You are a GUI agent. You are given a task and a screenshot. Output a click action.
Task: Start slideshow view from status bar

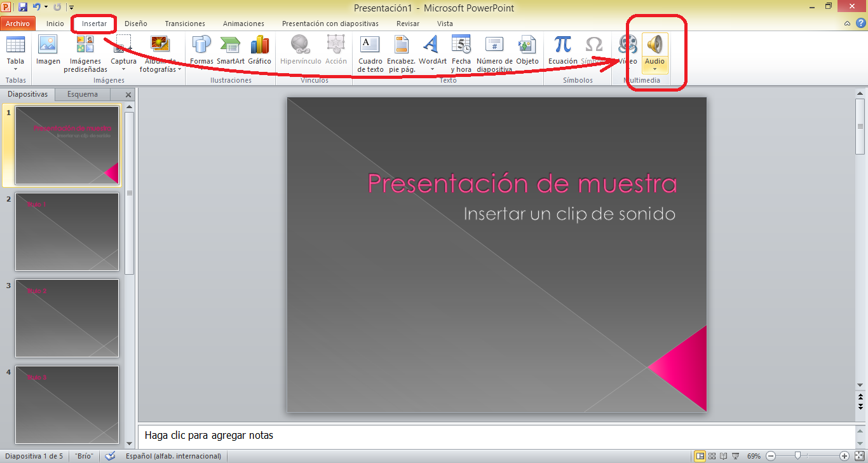[735, 456]
